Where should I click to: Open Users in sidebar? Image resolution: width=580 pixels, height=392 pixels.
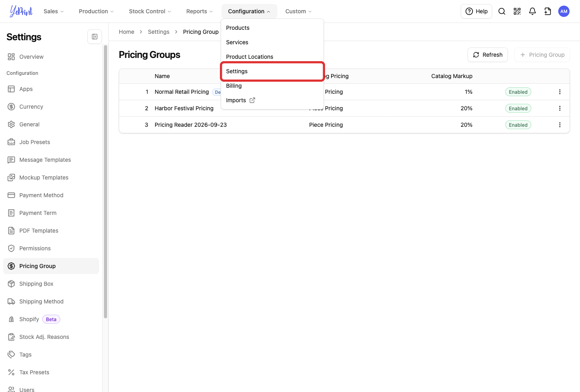coord(51,389)
